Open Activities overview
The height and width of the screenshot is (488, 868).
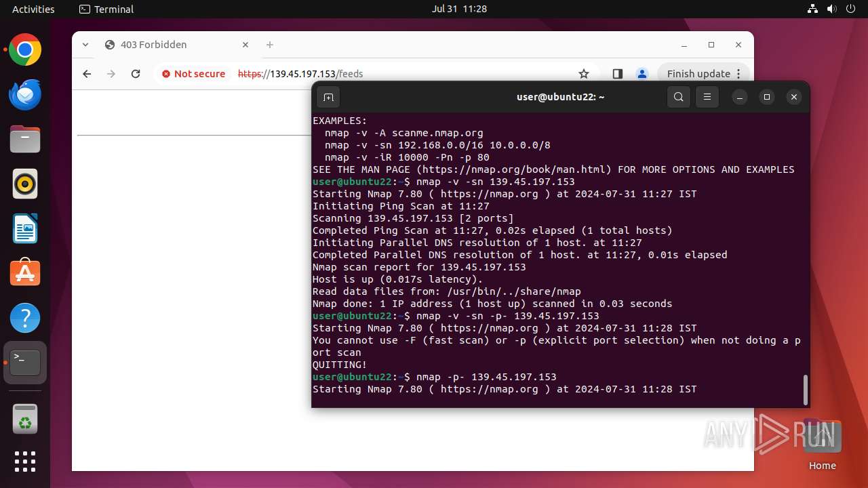pos(33,9)
